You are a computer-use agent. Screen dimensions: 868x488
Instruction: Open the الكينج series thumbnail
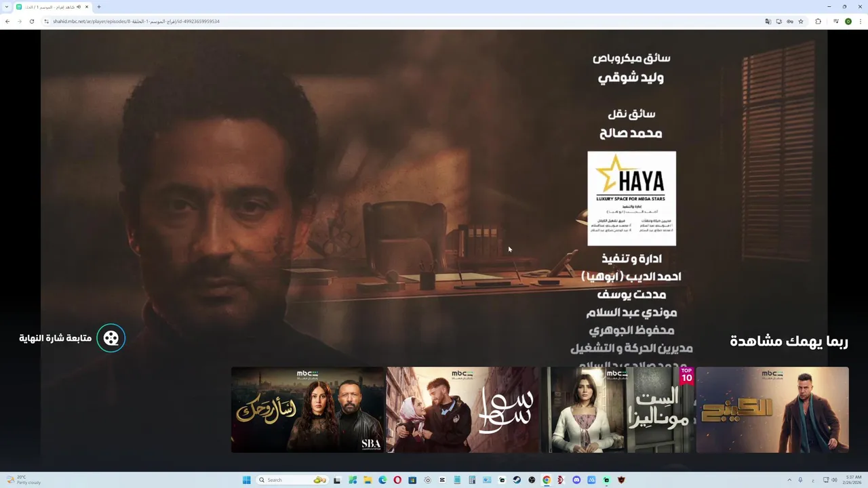pyautogui.click(x=772, y=409)
